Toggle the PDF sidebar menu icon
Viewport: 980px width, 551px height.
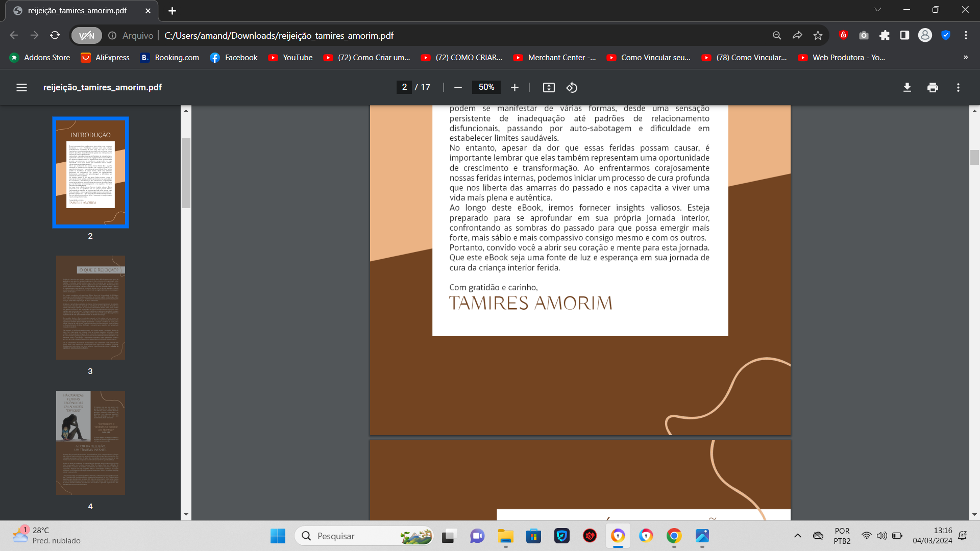(21, 87)
